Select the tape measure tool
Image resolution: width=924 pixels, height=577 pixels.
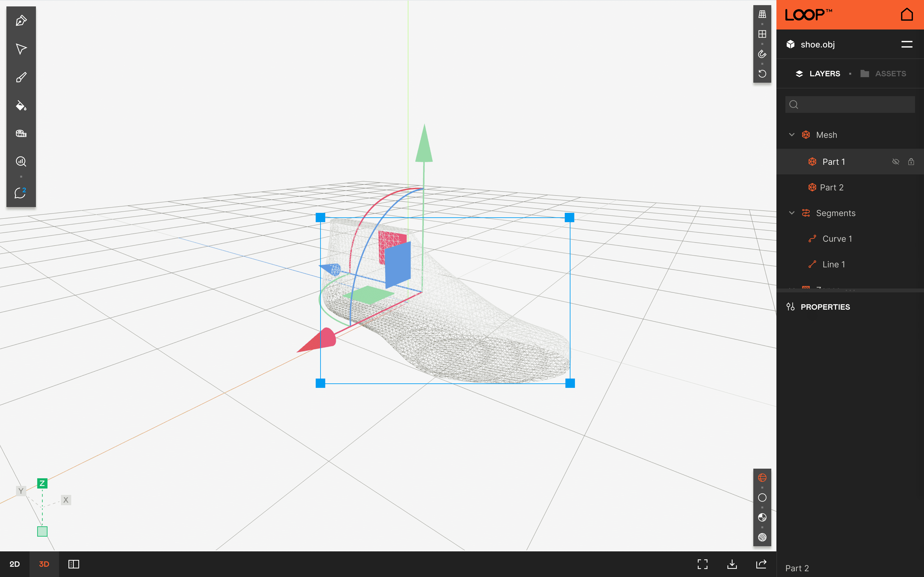[21, 134]
